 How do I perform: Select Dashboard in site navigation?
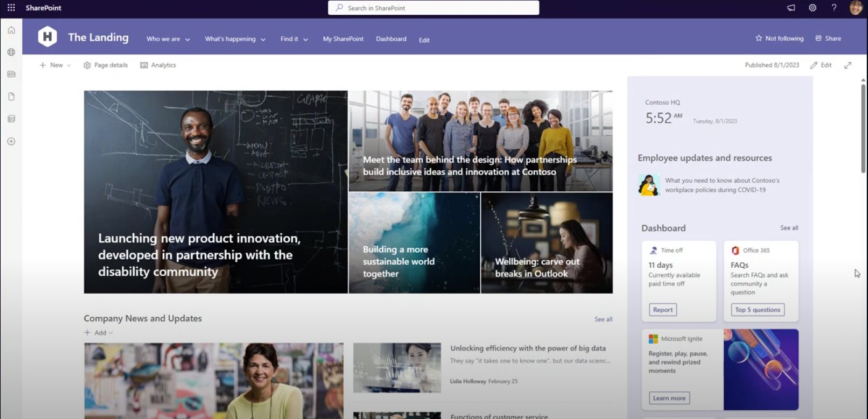coord(391,39)
